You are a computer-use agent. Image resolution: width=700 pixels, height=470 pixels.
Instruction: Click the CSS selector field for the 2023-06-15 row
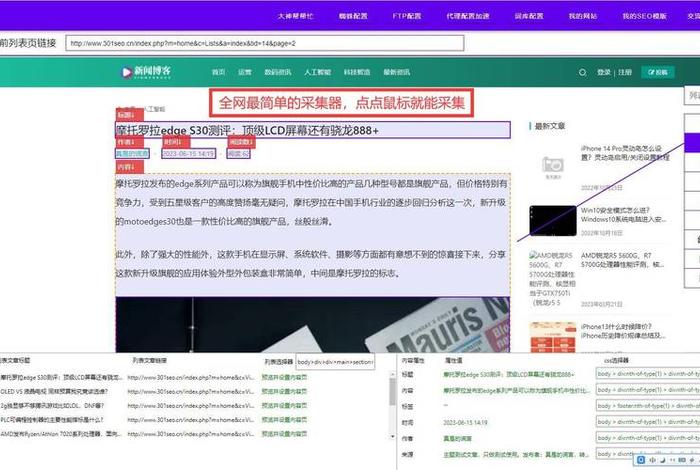tap(648, 422)
